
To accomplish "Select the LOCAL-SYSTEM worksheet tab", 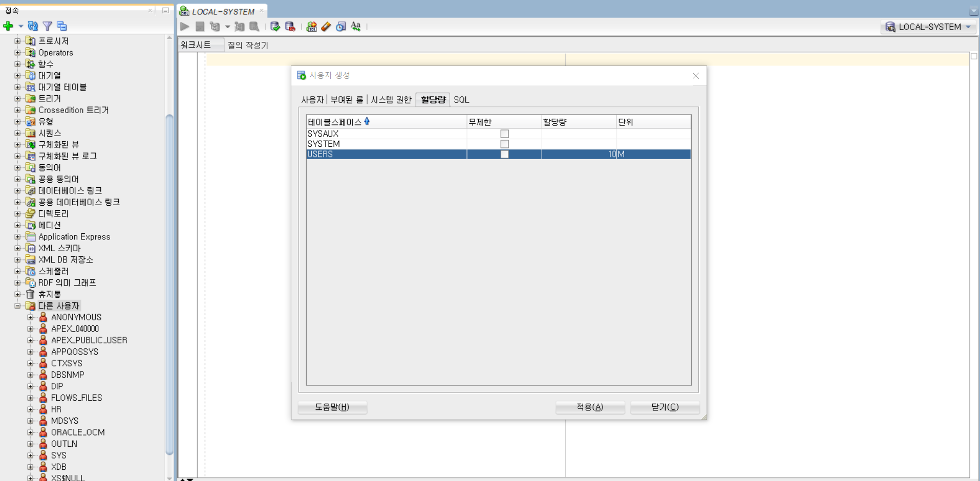I will click(223, 11).
